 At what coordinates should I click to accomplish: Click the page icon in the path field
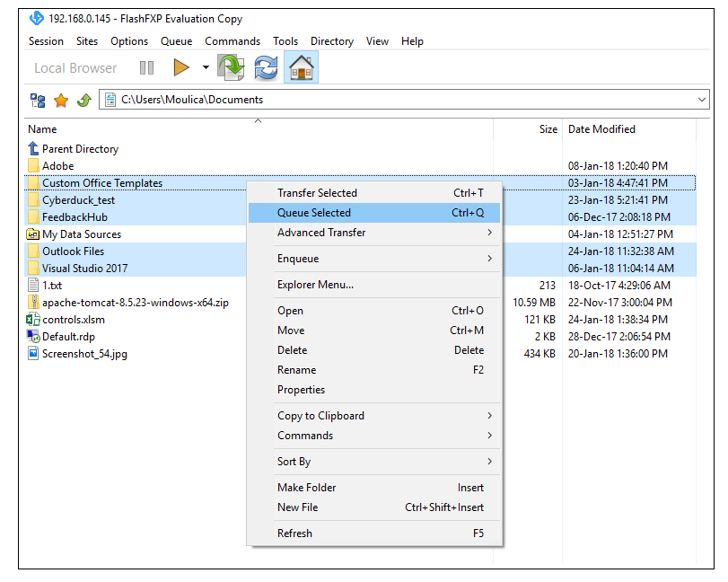click(110, 100)
